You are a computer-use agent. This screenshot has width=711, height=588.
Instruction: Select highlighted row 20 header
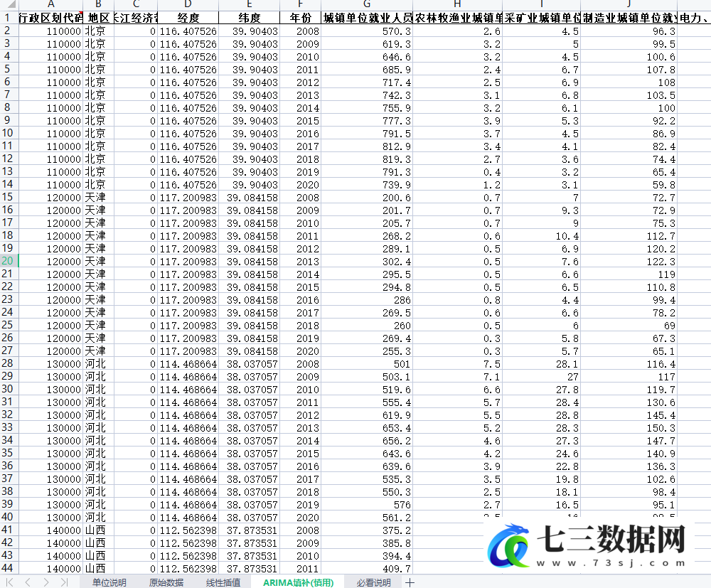[x=8, y=261]
